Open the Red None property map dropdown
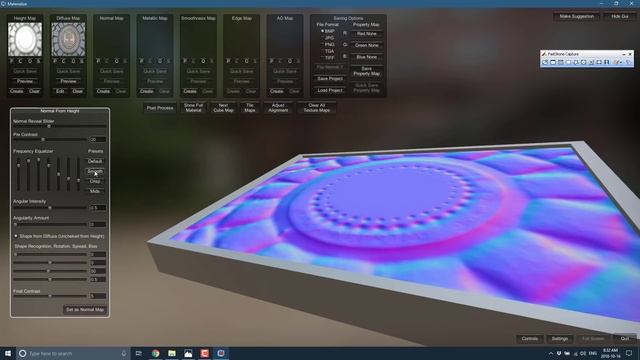 click(367, 34)
